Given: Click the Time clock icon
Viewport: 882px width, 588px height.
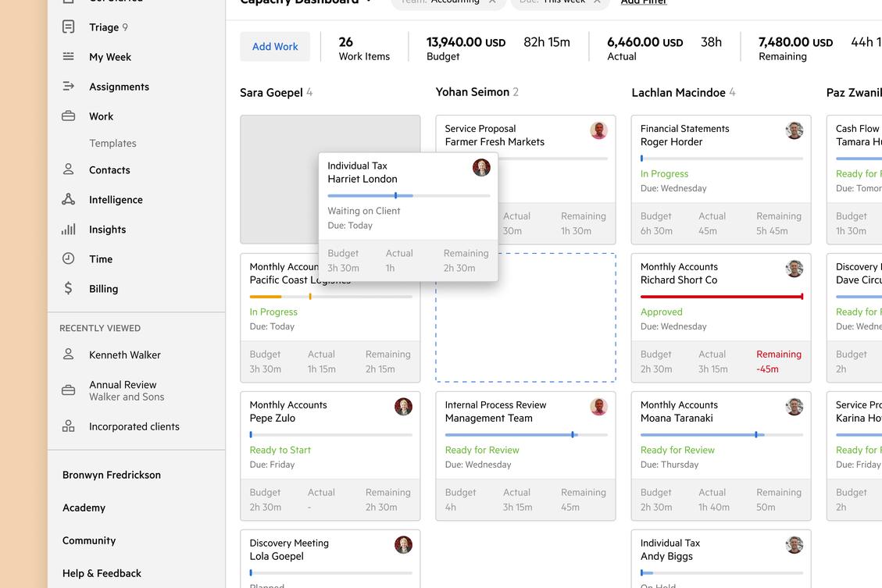Looking at the screenshot, I should (68, 258).
